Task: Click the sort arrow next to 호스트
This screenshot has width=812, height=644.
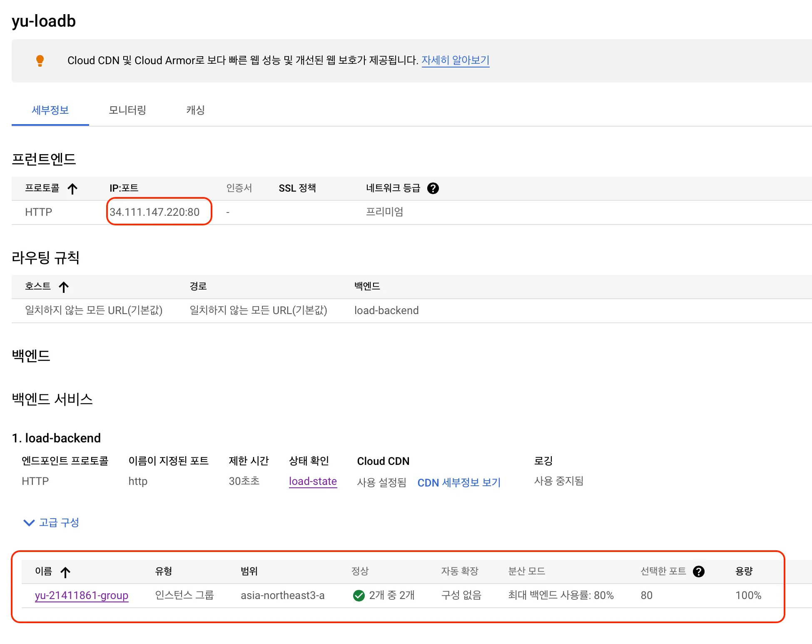Action: pyautogui.click(x=64, y=287)
